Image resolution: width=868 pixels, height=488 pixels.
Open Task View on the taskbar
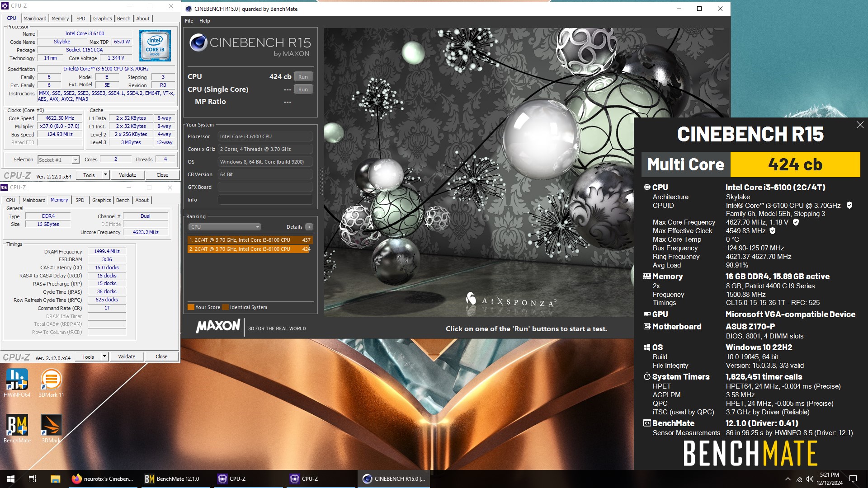pyautogui.click(x=33, y=479)
